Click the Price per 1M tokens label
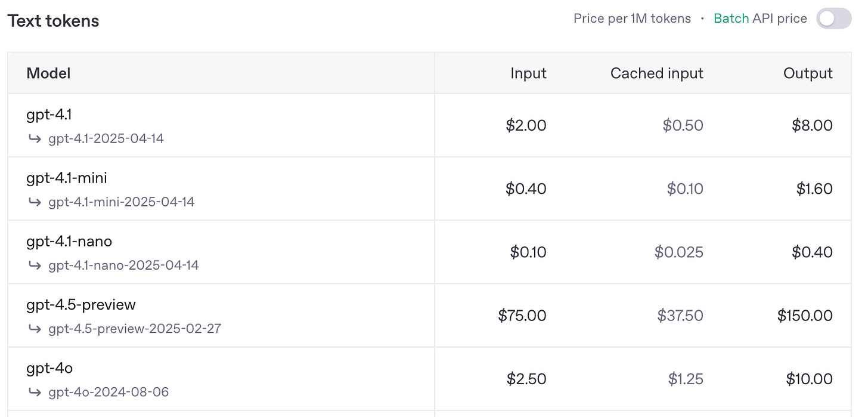 [632, 18]
